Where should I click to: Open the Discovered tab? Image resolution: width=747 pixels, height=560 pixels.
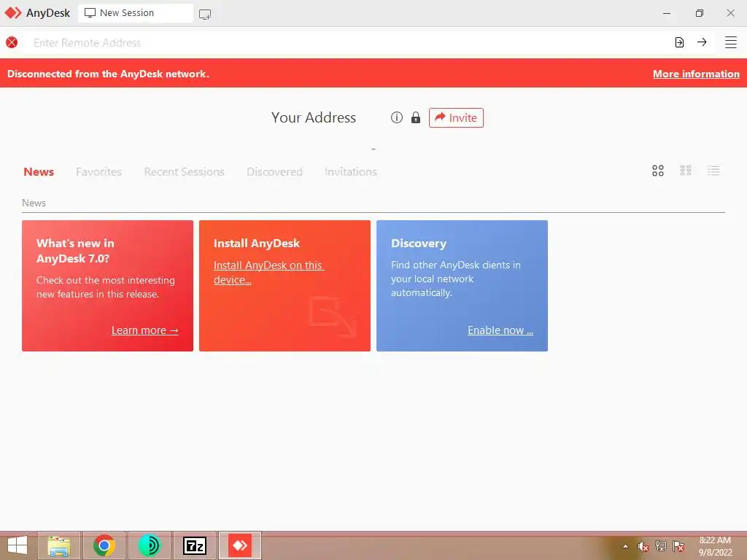coord(274,172)
